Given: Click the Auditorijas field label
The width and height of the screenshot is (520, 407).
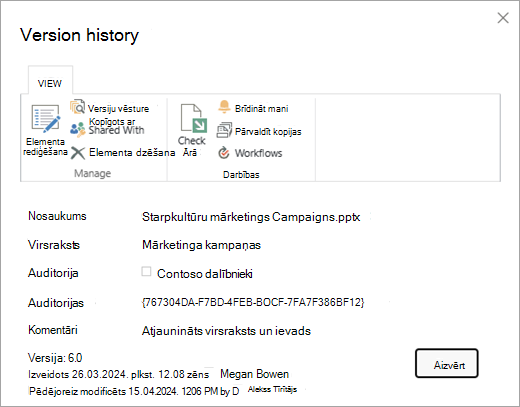Looking at the screenshot, I should (56, 303).
